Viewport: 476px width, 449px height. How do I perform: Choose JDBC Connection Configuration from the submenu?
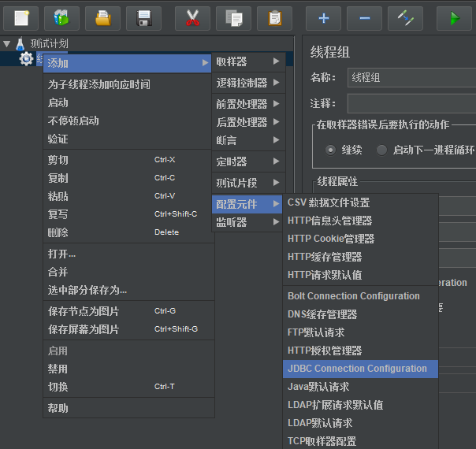[357, 369]
